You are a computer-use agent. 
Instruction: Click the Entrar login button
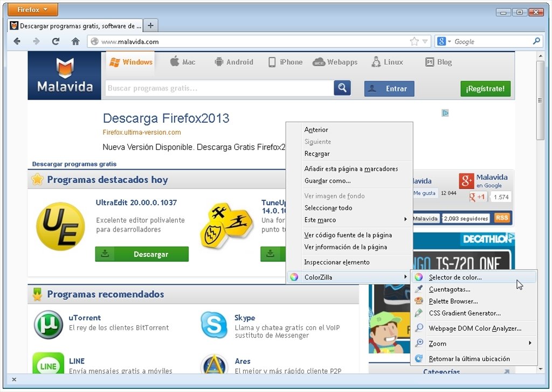click(x=389, y=89)
